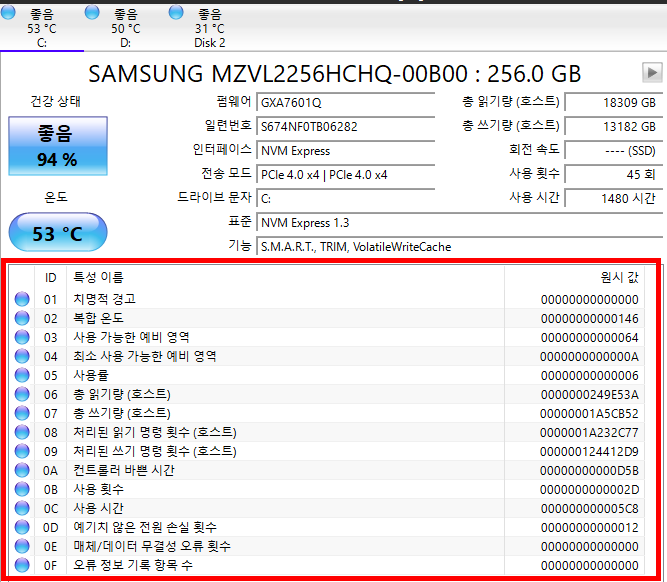Click the raw value 0000000000012
This screenshot has width=667, height=582.
pos(590,528)
